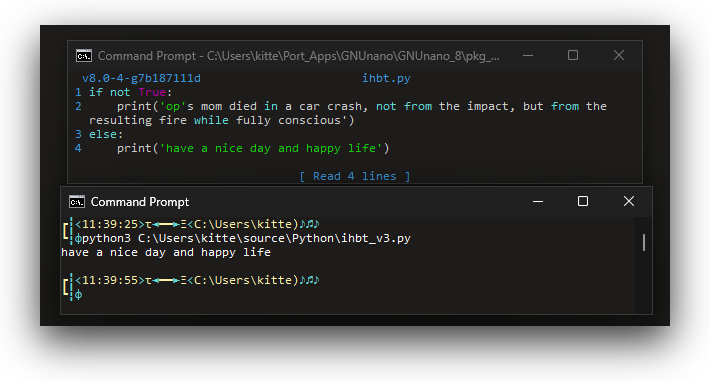Maximize the GNU nano Command Prompt window
Screen dimensions: 710x381
(573, 55)
